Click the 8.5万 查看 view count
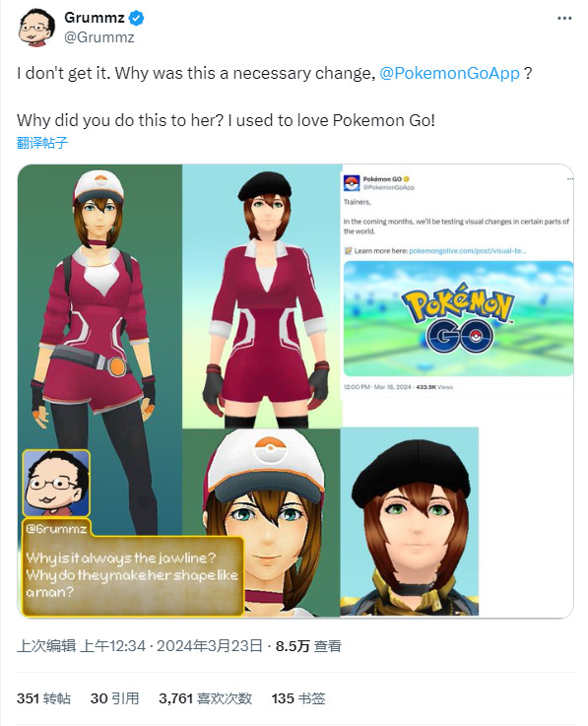The image size is (588, 726). tap(308, 645)
